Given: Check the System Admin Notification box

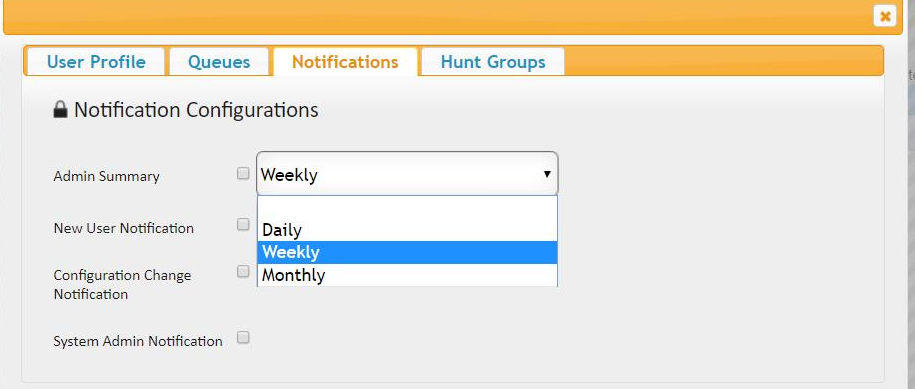Looking at the screenshot, I should click(243, 338).
